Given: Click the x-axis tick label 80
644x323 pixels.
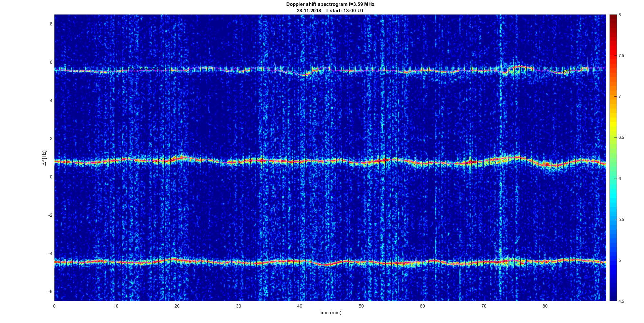Looking at the screenshot, I should [545, 306].
